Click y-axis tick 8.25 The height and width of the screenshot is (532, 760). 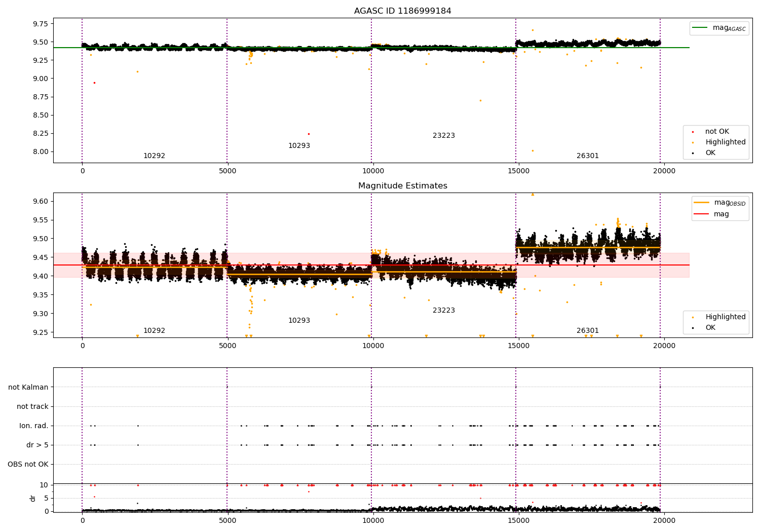[40, 133]
